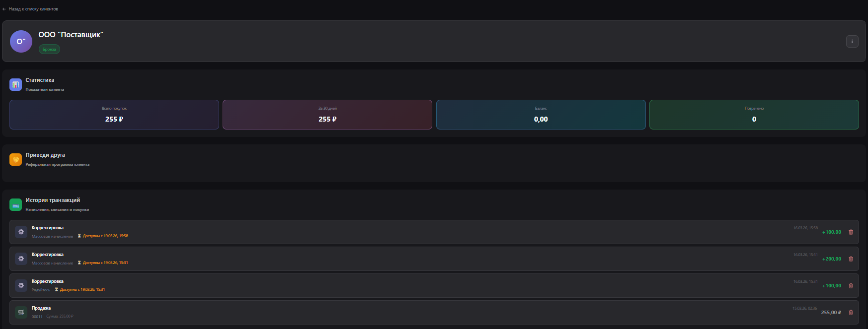
Task: Click gear icon of the +200,00 correction
Action: 21,259
